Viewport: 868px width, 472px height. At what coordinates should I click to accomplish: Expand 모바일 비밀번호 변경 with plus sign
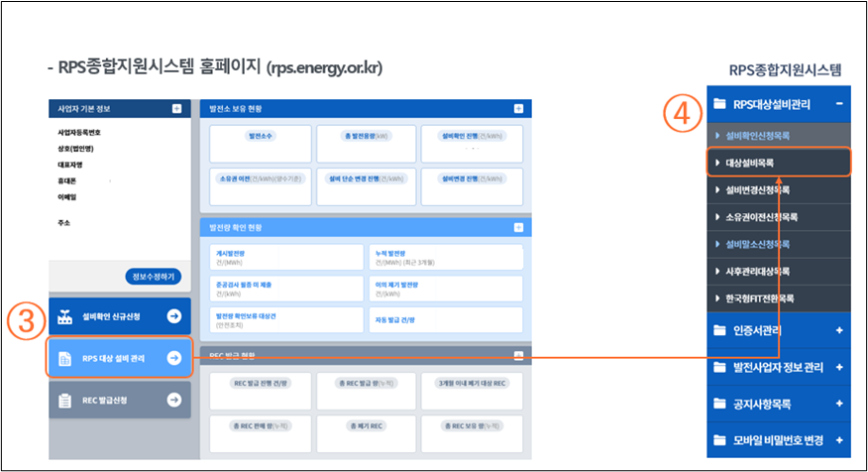pos(839,440)
